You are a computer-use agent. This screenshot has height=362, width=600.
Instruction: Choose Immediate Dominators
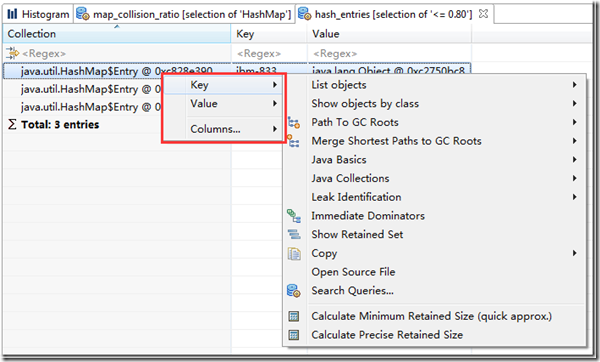[x=434, y=216]
